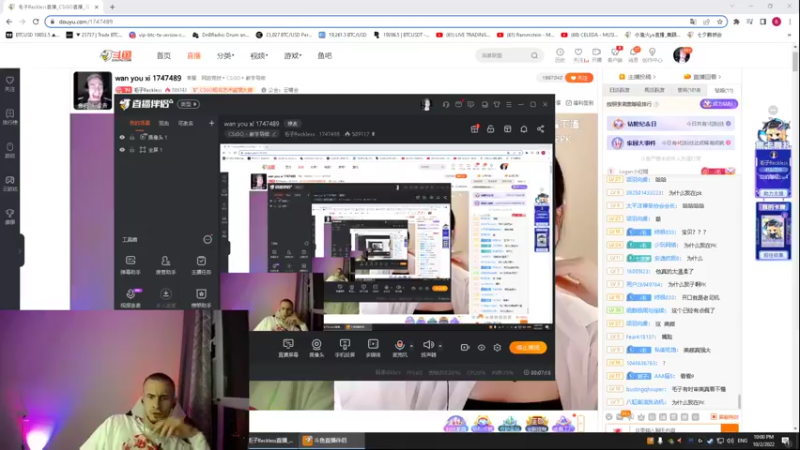Open the 鱼吧 link in Douyu nav
The height and width of the screenshot is (450, 800).
click(324, 56)
